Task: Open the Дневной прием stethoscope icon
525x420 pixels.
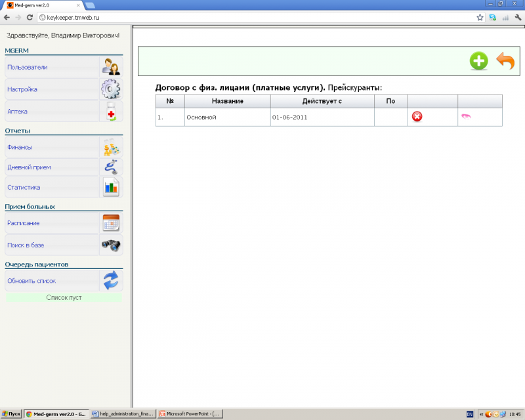Action: click(110, 167)
